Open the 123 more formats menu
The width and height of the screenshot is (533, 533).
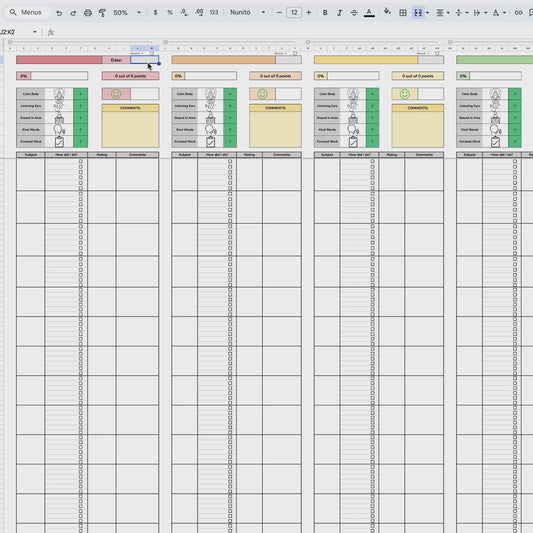point(214,13)
